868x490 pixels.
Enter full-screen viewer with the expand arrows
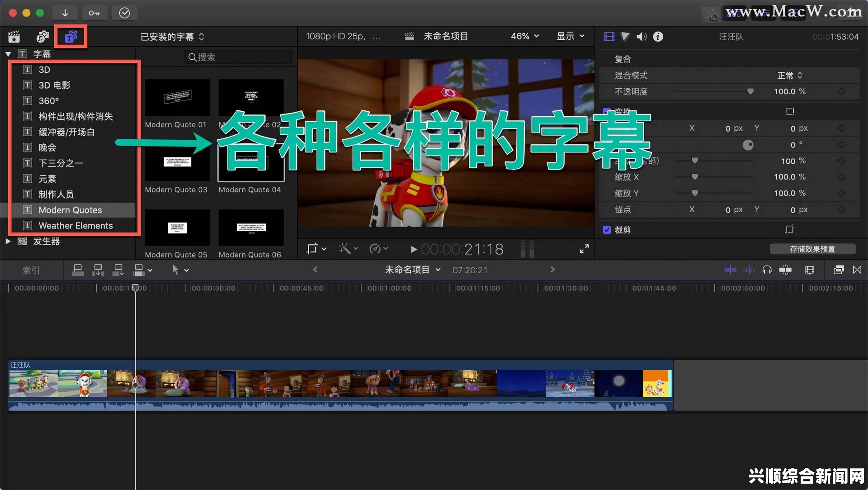pyautogui.click(x=584, y=249)
